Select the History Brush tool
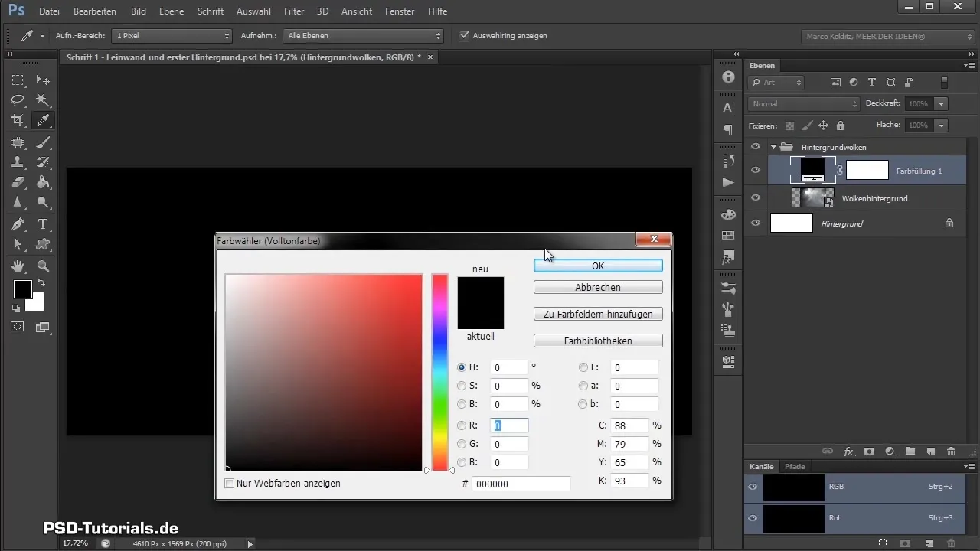Screen dimensions: 980x551 tap(44, 162)
